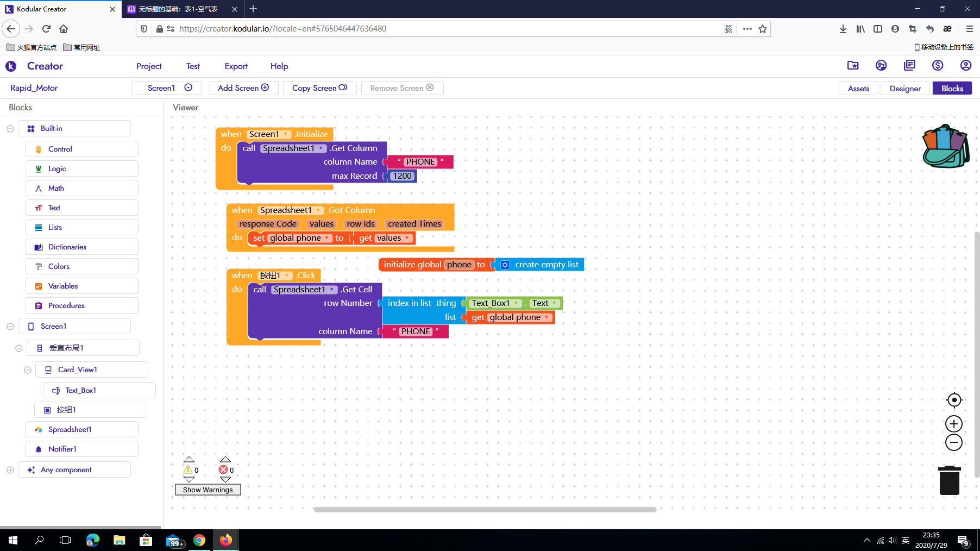Open the Assets panel

pos(858,89)
